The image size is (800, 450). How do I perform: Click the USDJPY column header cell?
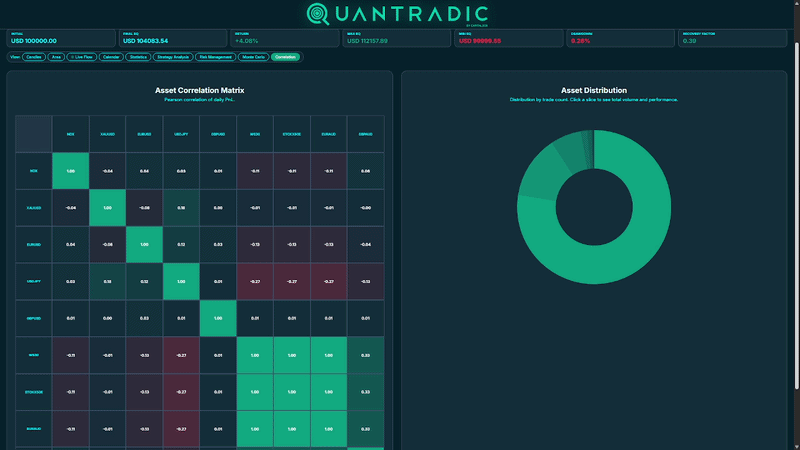click(181, 134)
